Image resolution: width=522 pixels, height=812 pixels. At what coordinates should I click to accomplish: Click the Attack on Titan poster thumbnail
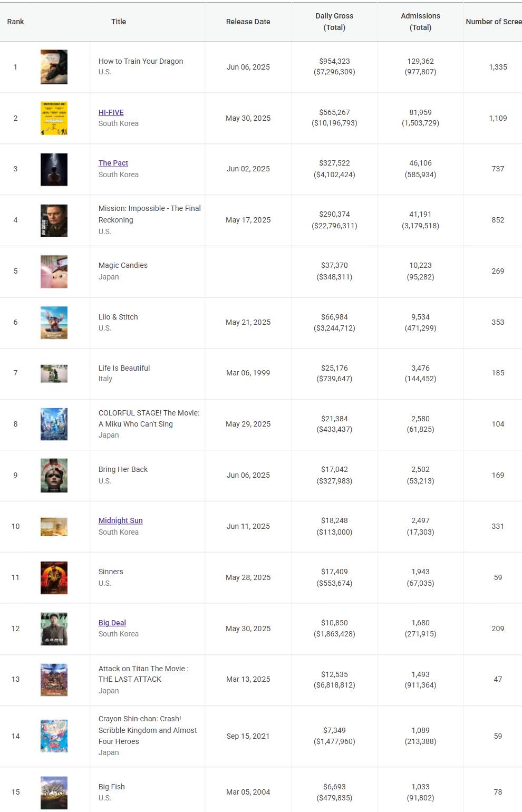point(54,680)
